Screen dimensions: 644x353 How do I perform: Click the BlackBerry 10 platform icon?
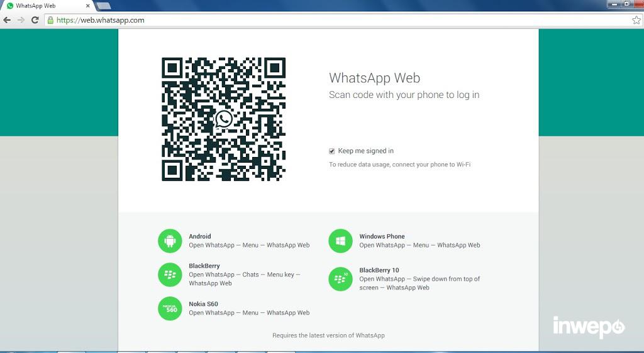(340, 280)
